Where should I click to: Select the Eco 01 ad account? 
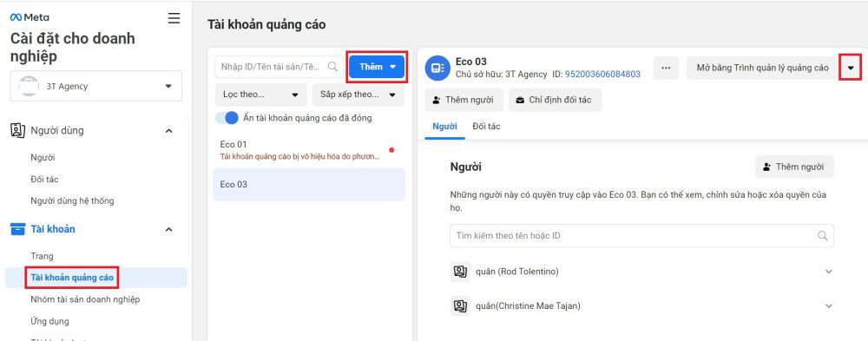(309, 150)
